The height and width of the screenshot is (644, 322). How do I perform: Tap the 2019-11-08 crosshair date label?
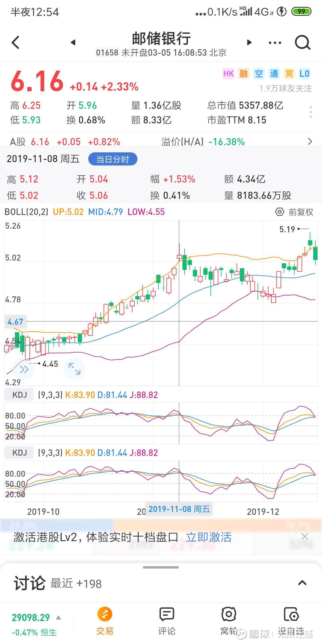coord(179,509)
